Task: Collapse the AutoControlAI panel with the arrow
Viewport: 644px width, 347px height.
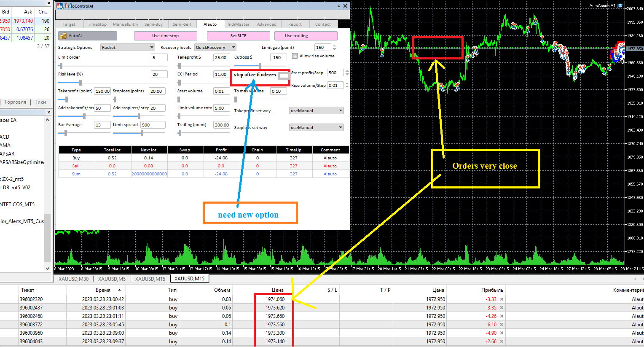Action: [339, 6]
